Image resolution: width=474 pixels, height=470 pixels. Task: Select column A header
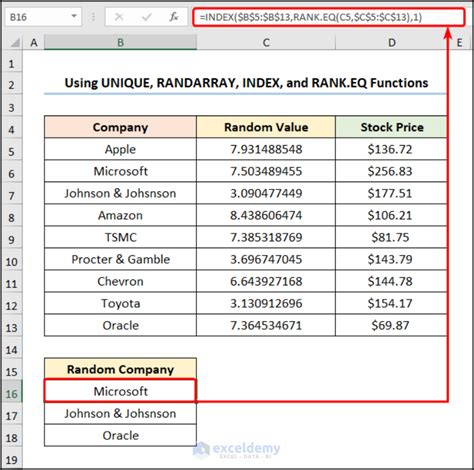pos(33,43)
